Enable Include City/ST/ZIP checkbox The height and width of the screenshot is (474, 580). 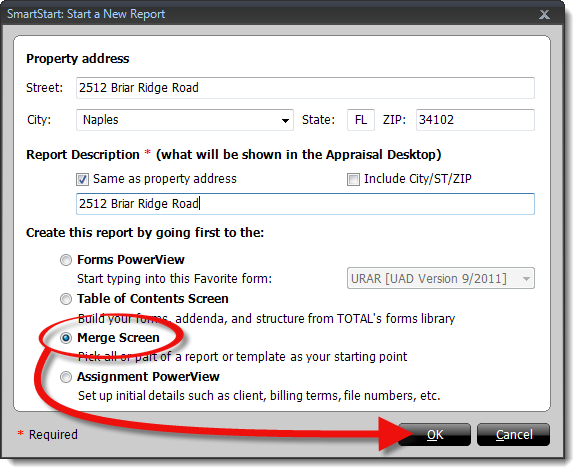[x=353, y=179]
